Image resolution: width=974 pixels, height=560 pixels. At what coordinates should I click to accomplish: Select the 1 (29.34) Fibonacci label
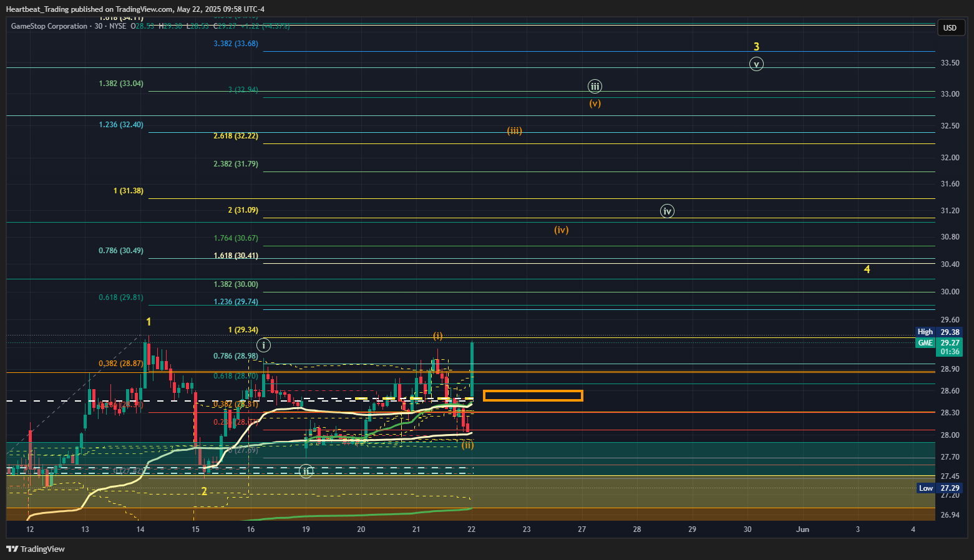(x=243, y=330)
